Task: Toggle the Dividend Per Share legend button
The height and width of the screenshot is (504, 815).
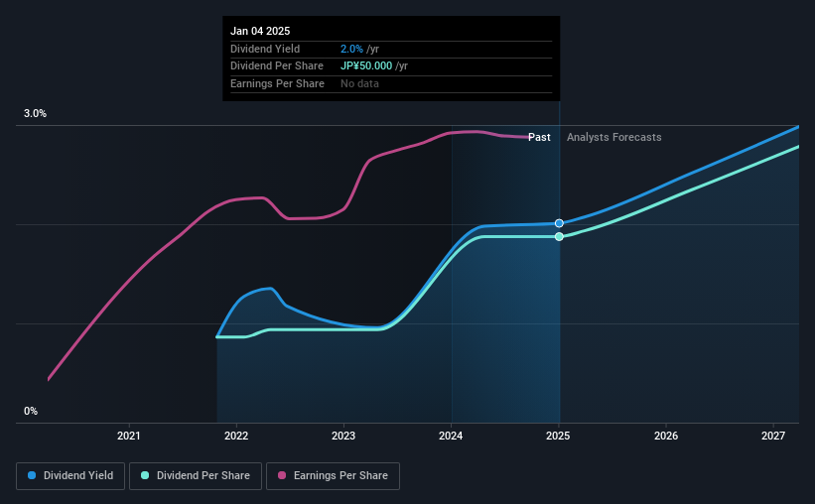Action: (196, 476)
